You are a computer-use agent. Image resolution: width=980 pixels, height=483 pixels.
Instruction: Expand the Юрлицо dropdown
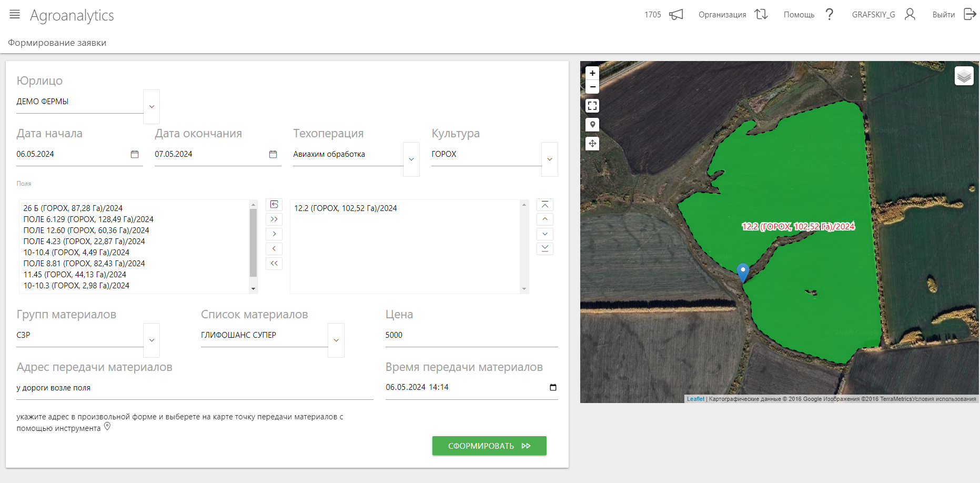[151, 107]
